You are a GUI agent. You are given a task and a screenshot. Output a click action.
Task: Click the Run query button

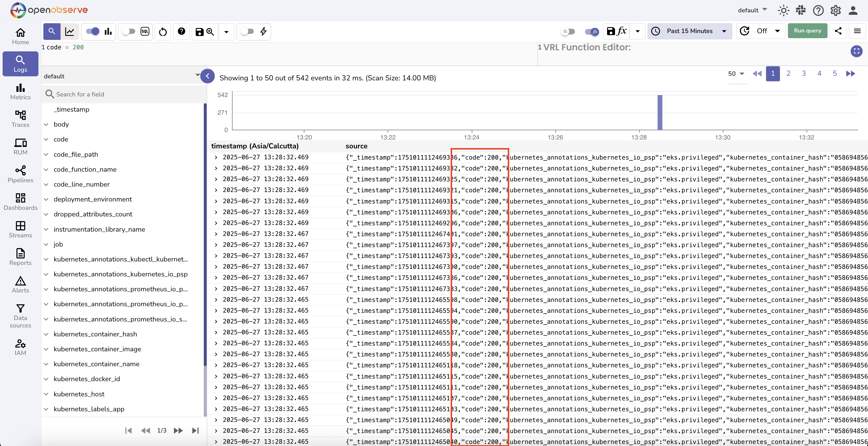807,31
